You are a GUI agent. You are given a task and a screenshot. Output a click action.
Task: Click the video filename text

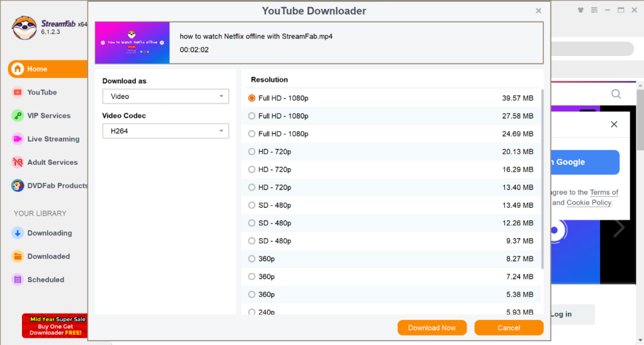pos(256,36)
